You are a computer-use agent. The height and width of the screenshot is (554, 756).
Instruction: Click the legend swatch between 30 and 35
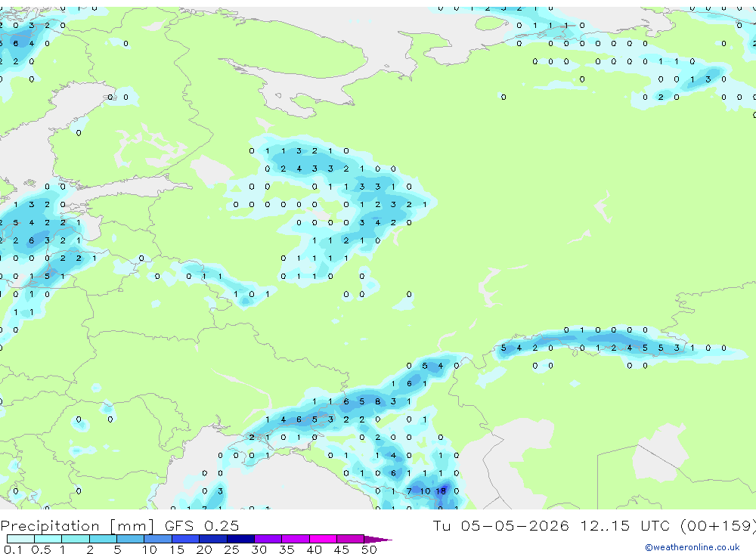click(268, 539)
